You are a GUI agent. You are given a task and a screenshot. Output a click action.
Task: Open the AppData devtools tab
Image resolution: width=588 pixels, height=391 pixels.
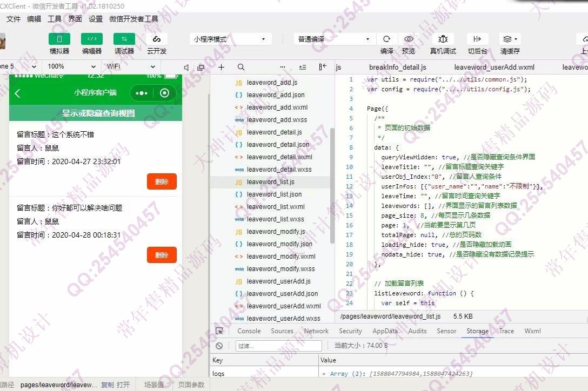coord(385,331)
